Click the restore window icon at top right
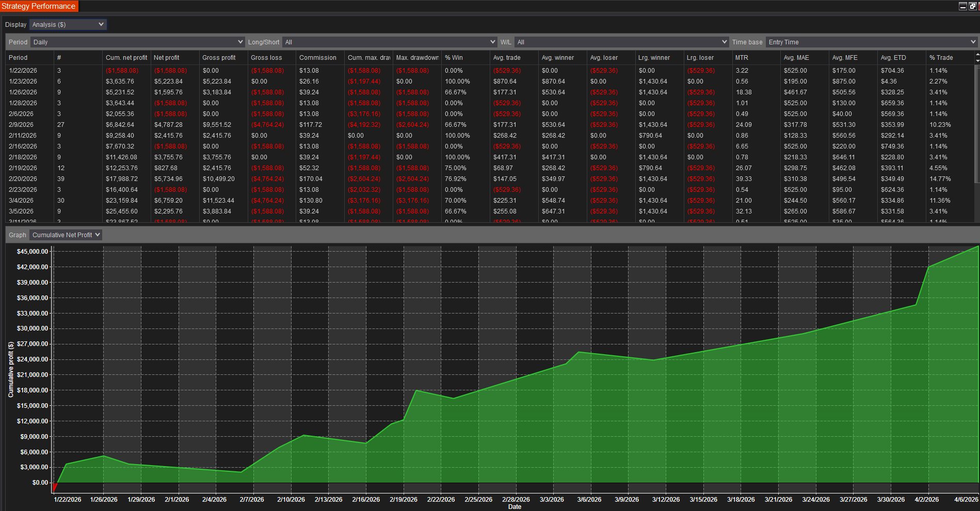Viewport: 980px width, 511px height. pos(973,6)
